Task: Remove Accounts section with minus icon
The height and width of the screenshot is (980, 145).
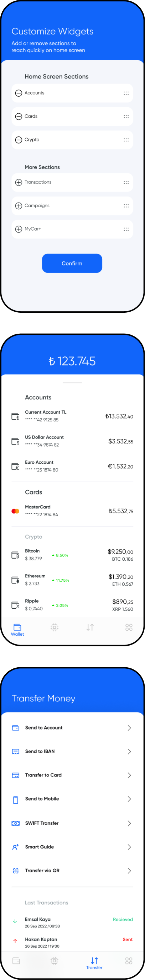Action: [x=18, y=93]
